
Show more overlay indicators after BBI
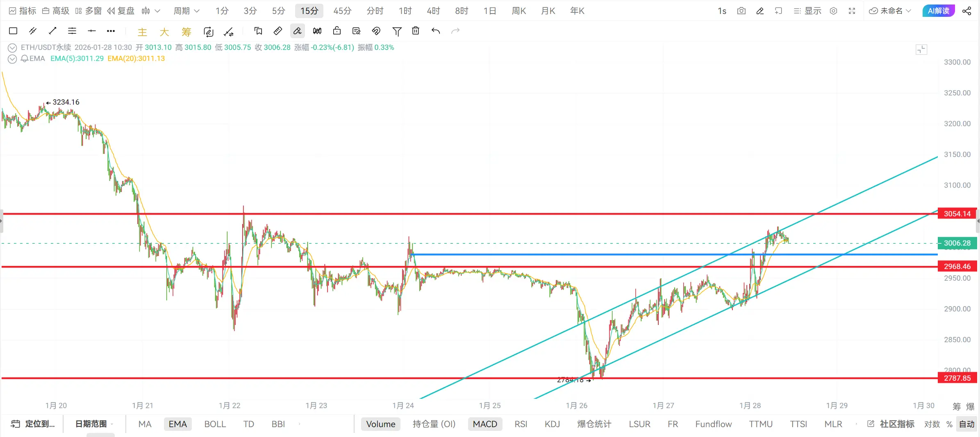click(x=300, y=424)
